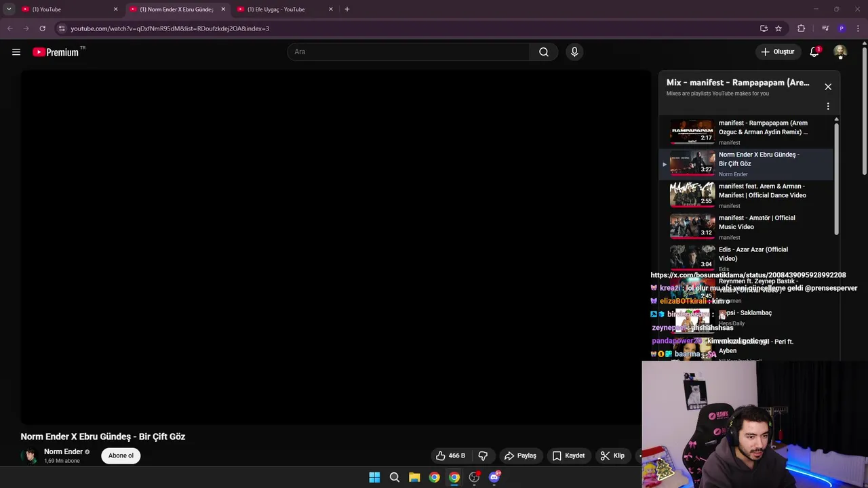Install or cast page icon in address bar
The width and height of the screenshot is (868, 488).
point(764,28)
